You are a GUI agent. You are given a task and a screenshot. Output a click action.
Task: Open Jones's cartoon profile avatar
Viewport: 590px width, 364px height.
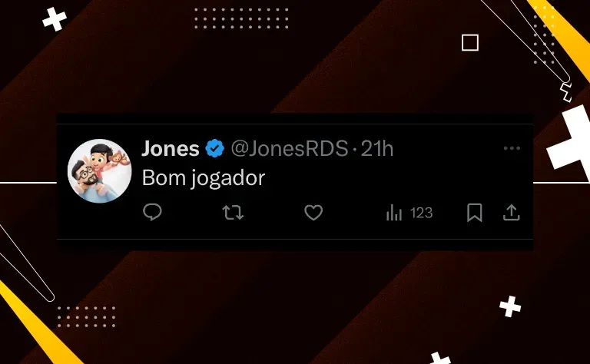pyautogui.click(x=100, y=171)
